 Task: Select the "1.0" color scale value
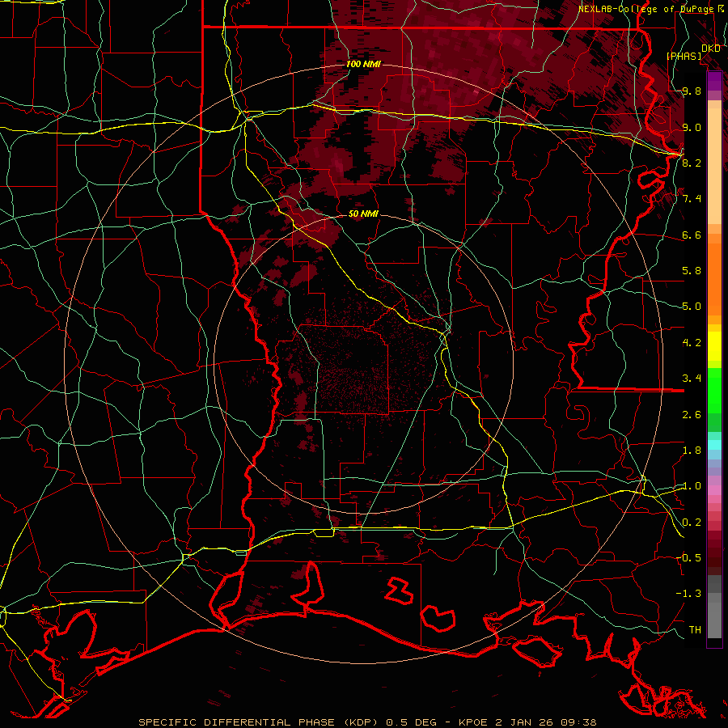[692, 486]
